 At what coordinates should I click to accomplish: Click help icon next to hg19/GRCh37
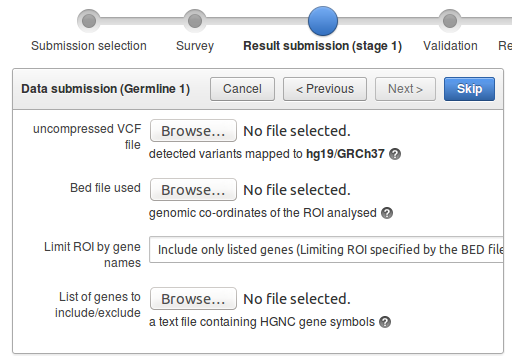pos(395,154)
